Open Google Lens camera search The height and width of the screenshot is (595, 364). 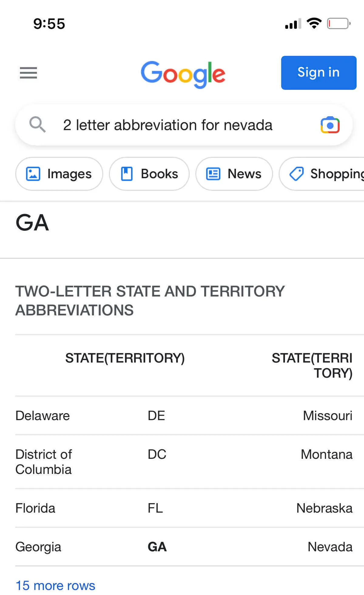tap(330, 125)
